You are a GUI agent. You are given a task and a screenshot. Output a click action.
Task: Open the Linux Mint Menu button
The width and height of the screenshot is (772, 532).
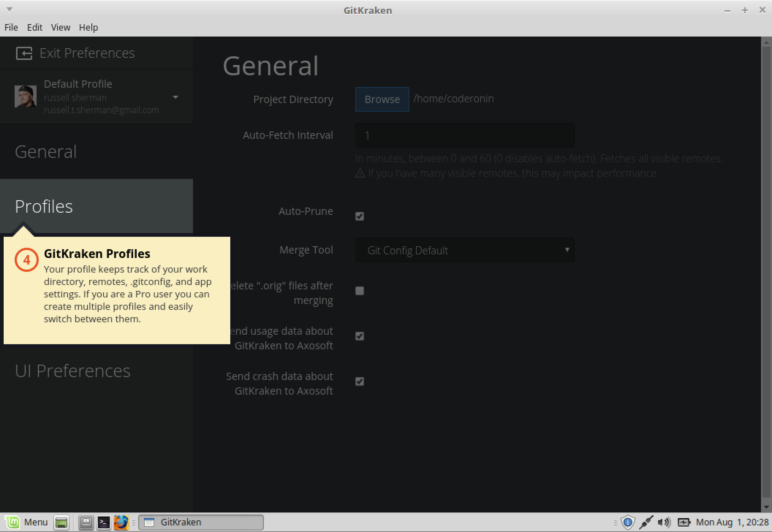27,522
